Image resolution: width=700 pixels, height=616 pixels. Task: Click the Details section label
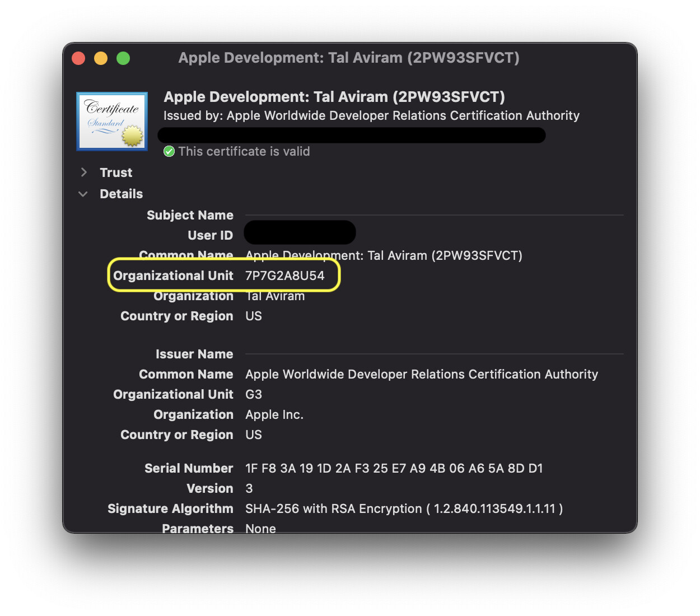pos(121,194)
